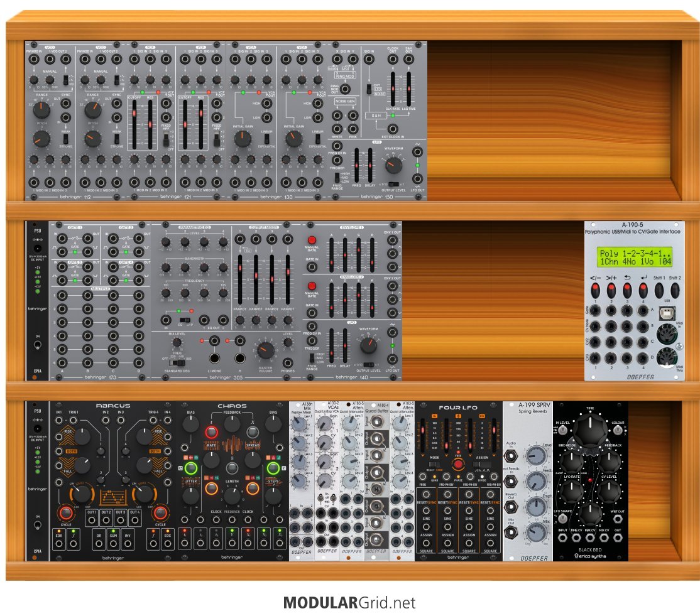Click the Range knob of the leftmost VCO
This screenshot has height=616, width=700.
[x=41, y=109]
